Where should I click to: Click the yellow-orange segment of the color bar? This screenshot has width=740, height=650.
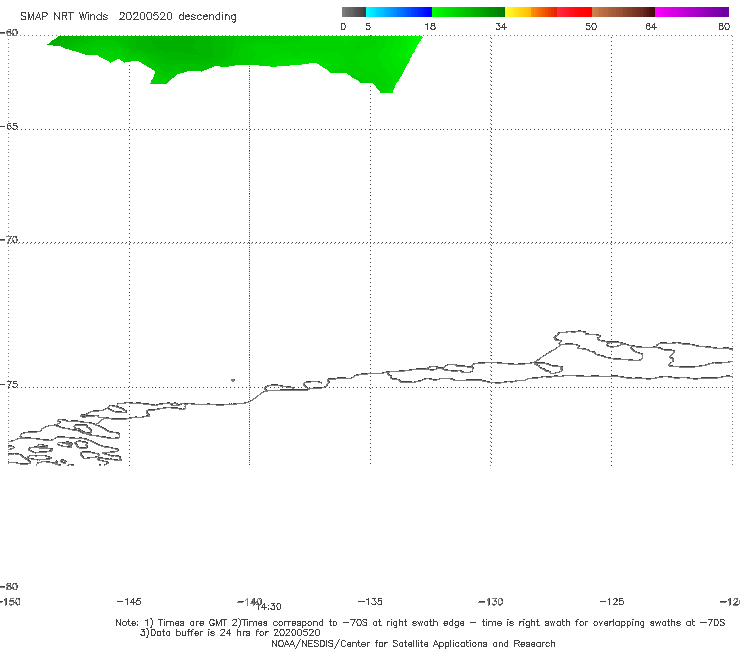531,12
